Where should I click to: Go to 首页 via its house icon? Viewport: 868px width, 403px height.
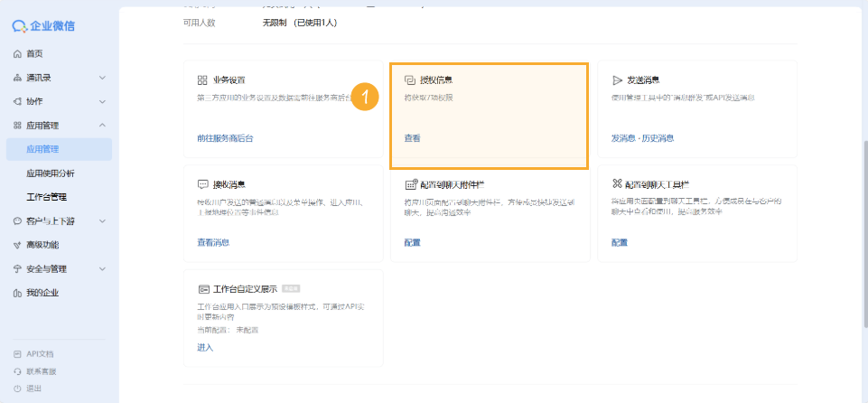point(17,53)
